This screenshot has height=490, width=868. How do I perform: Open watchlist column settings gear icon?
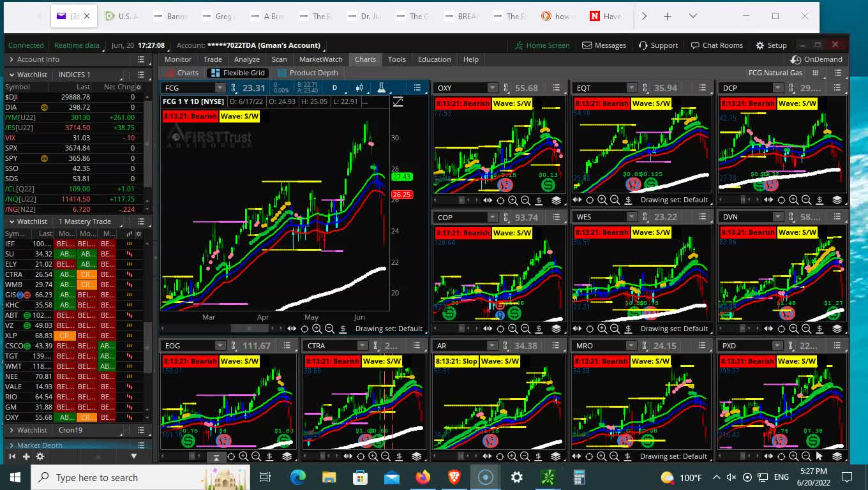[x=138, y=234]
